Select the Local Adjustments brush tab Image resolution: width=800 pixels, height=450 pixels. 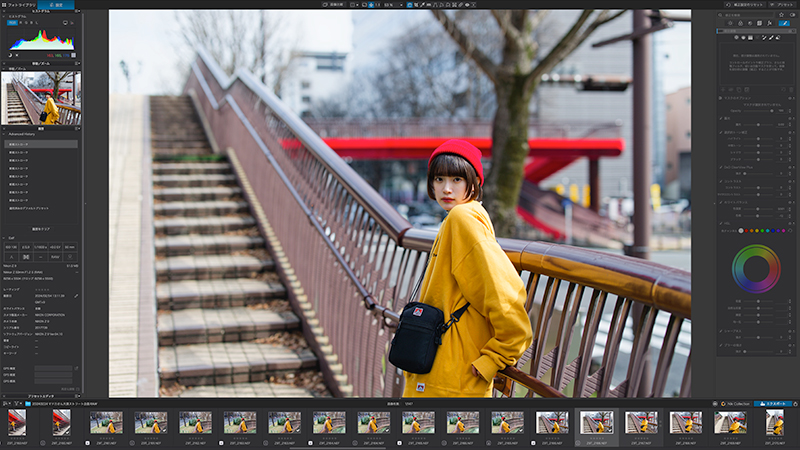tap(784, 23)
